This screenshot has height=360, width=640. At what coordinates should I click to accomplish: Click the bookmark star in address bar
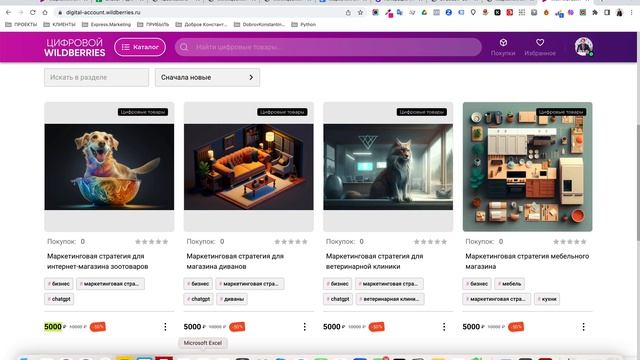pyautogui.click(x=360, y=13)
